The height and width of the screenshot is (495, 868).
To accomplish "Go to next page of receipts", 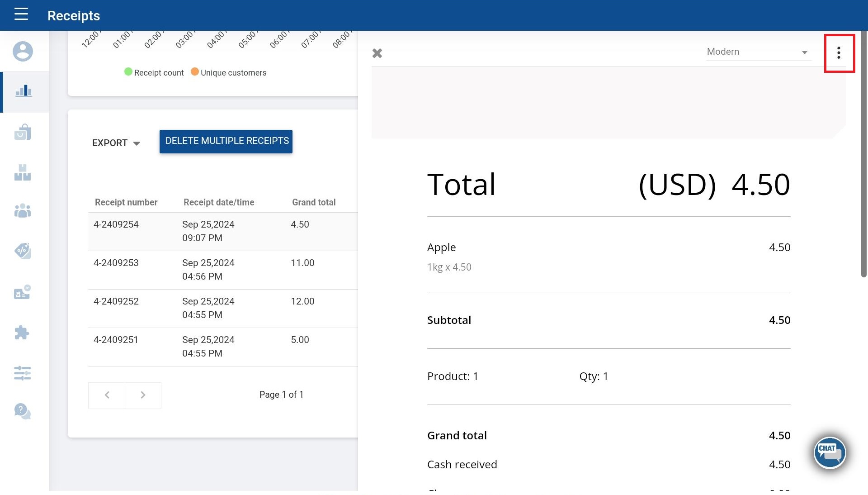I will 143,395.
